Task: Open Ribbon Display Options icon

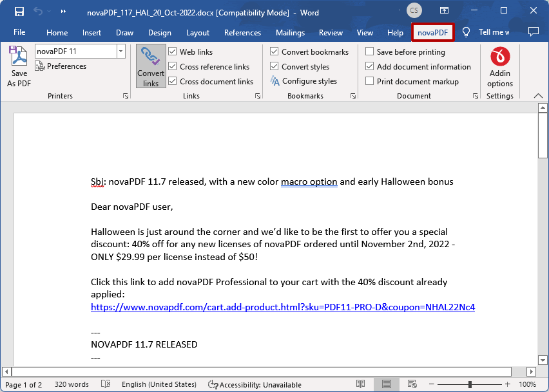Action: click(x=444, y=10)
